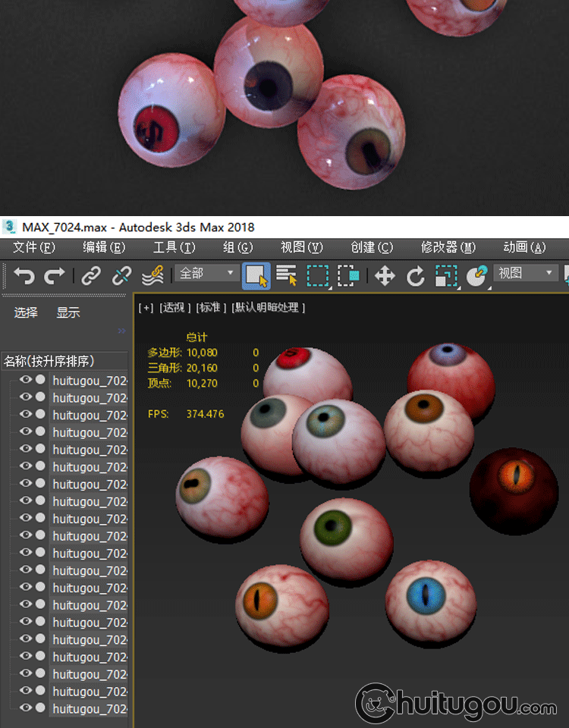Screen dimensions: 569x728
Task: Activate the Select and Rotate tool
Action: pos(415,275)
